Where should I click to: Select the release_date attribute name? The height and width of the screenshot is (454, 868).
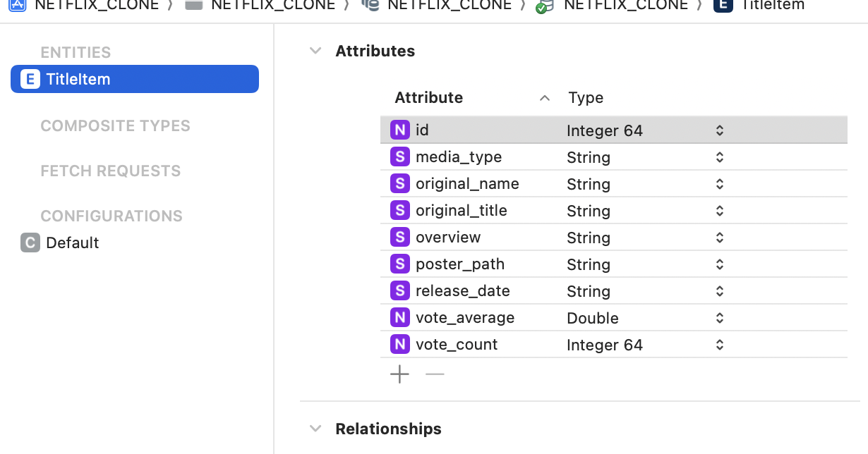click(x=462, y=291)
